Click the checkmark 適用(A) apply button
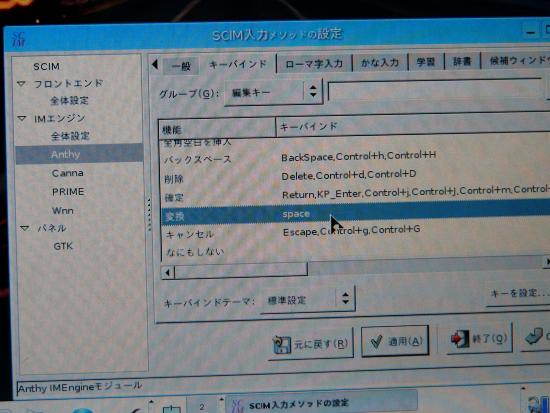Image resolution: width=550 pixels, height=413 pixels. [395, 341]
